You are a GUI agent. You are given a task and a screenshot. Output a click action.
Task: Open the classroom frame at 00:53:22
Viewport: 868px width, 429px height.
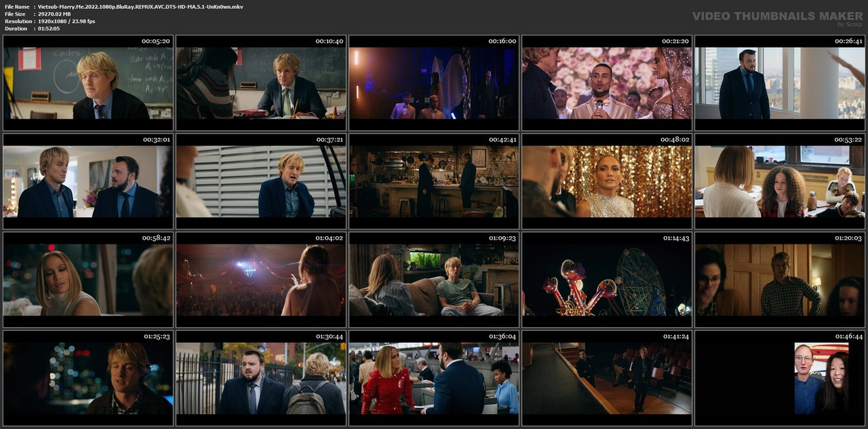[x=780, y=181]
